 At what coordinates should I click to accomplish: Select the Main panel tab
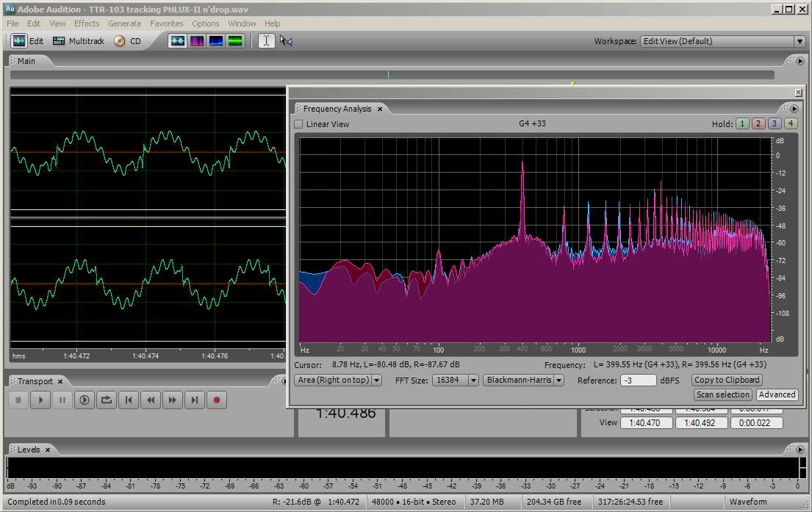coord(26,61)
